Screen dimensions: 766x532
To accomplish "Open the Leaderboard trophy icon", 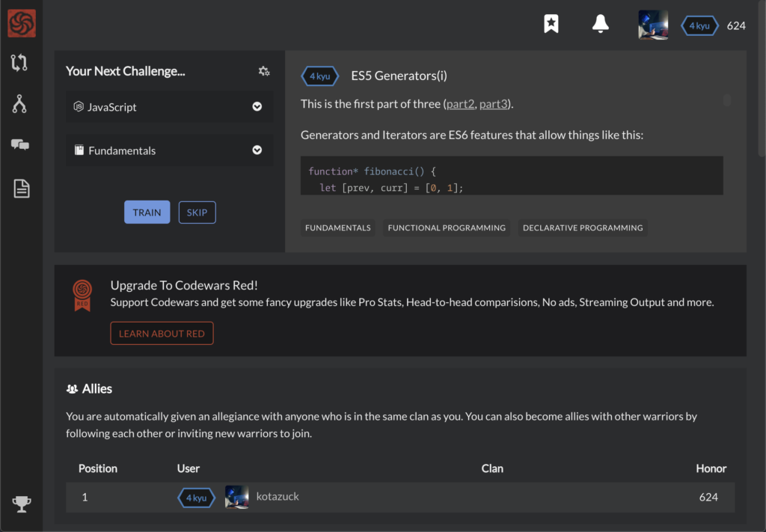I will (x=22, y=504).
